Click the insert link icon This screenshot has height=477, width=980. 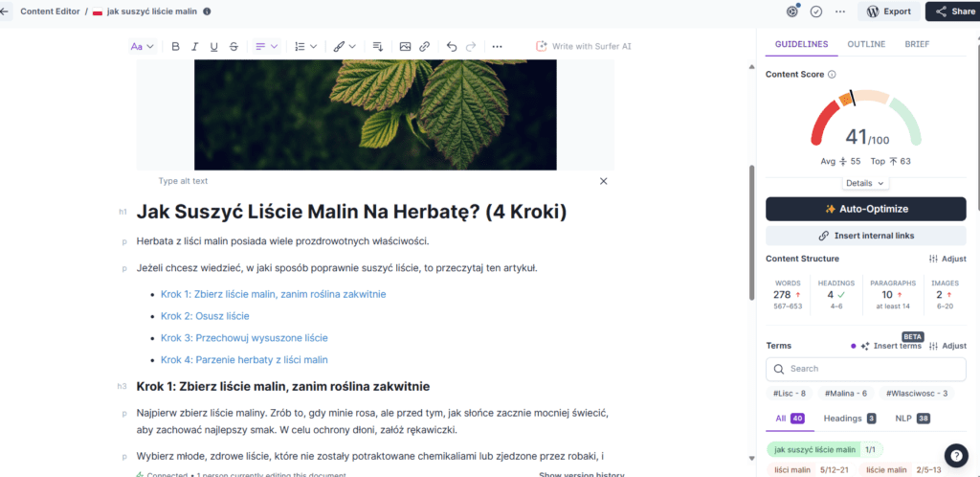(x=424, y=46)
